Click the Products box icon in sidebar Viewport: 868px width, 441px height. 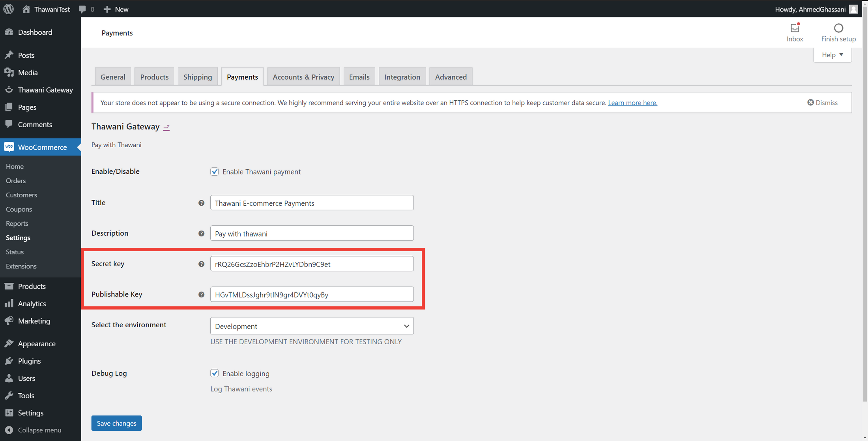tap(9, 286)
